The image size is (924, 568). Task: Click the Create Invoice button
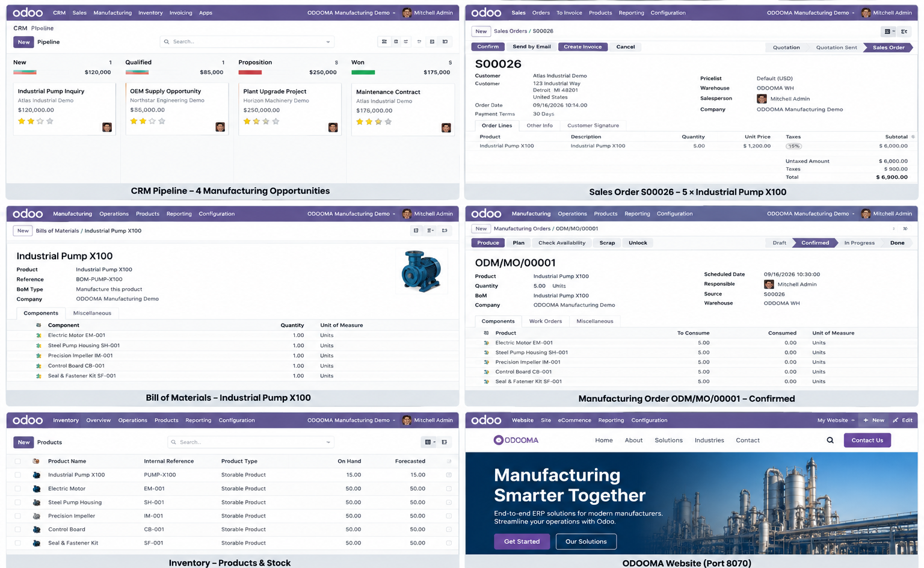[583, 47]
